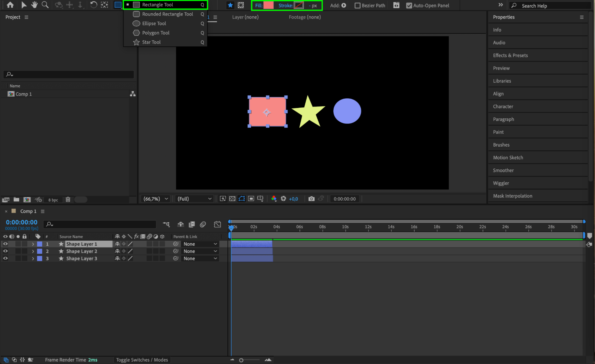
Task: Hide Shape Layer 2 with eye icon
Action: point(5,251)
